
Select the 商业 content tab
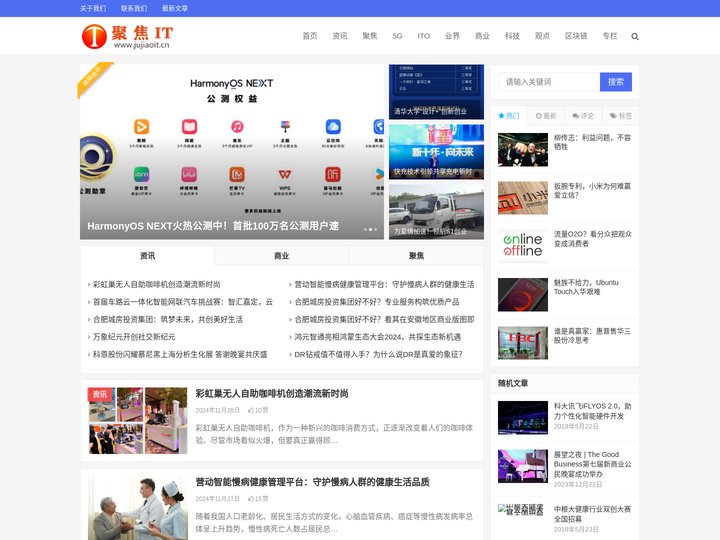point(281,256)
